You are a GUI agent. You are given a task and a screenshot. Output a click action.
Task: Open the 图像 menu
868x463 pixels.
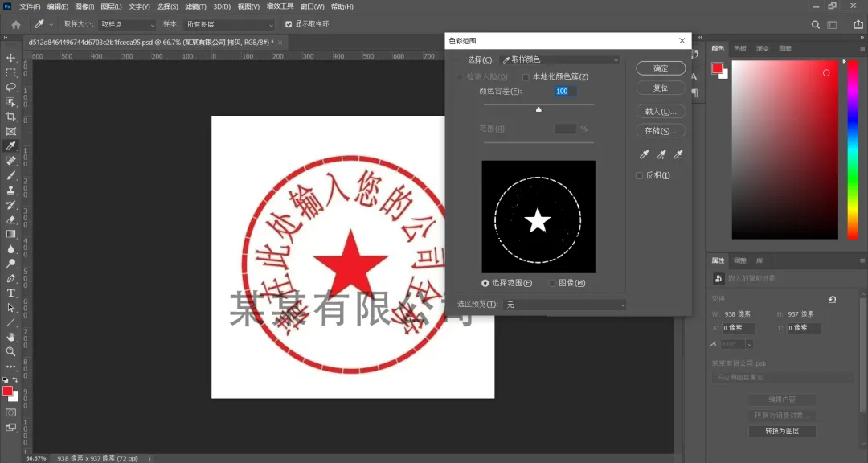pyautogui.click(x=84, y=6)
